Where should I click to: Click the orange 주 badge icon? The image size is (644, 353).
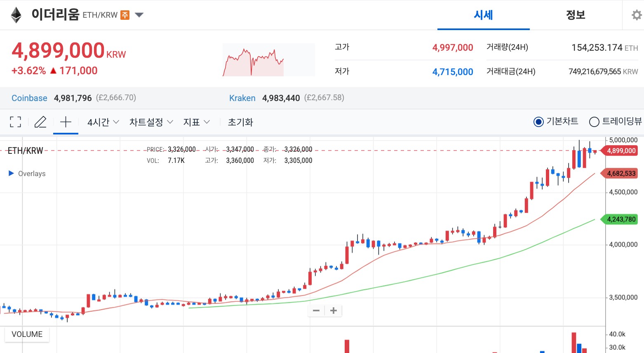125,15
